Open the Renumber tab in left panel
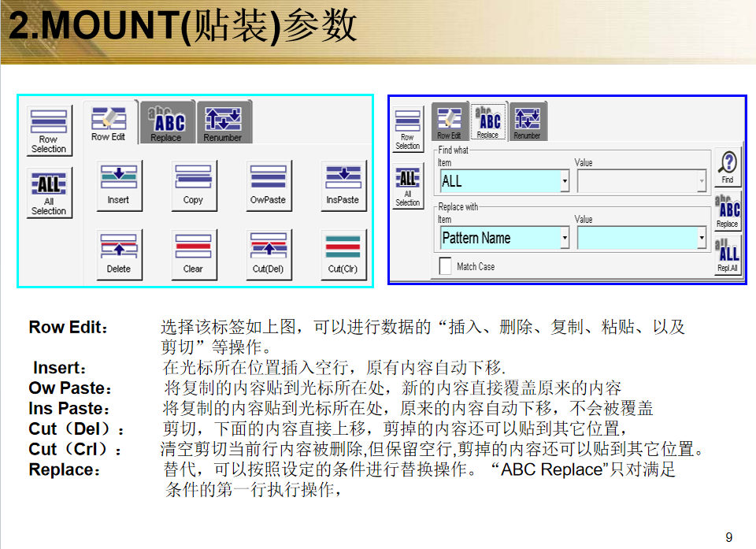The width and height of the screenshot is (756, 549). click(x=223, y=123)
